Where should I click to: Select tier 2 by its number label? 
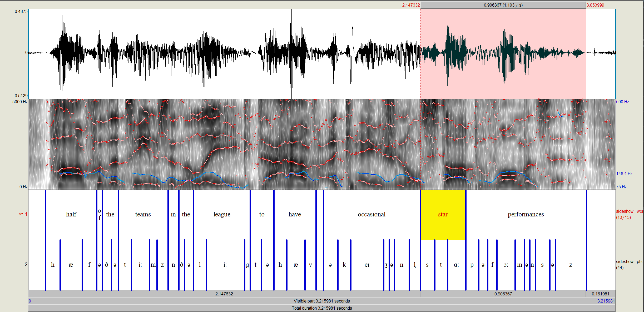[x=26, y=264]
